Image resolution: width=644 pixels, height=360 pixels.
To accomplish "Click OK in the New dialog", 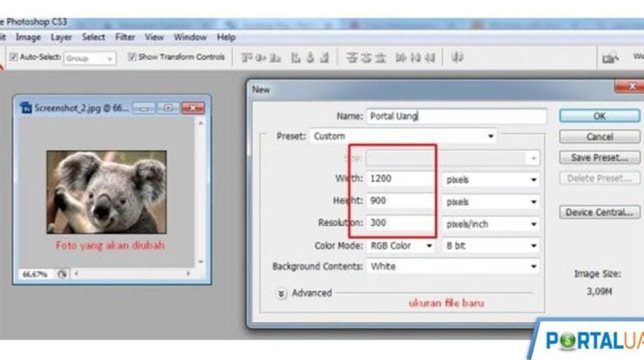I will (600, 116).
